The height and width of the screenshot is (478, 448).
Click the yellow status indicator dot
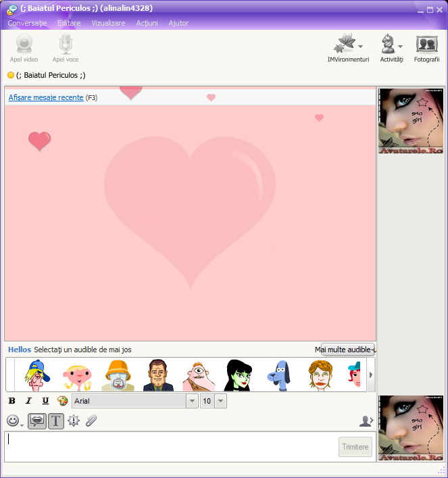[x=11, y=75]
